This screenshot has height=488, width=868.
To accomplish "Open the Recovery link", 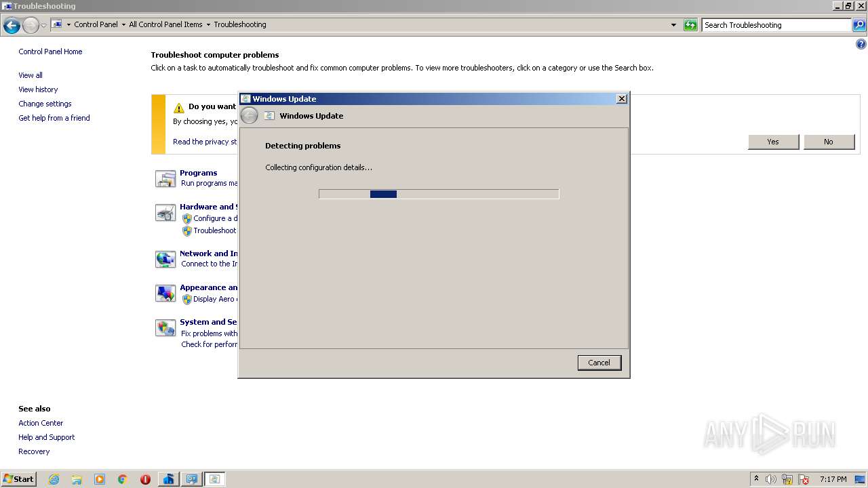I will (x=34, y=451).
